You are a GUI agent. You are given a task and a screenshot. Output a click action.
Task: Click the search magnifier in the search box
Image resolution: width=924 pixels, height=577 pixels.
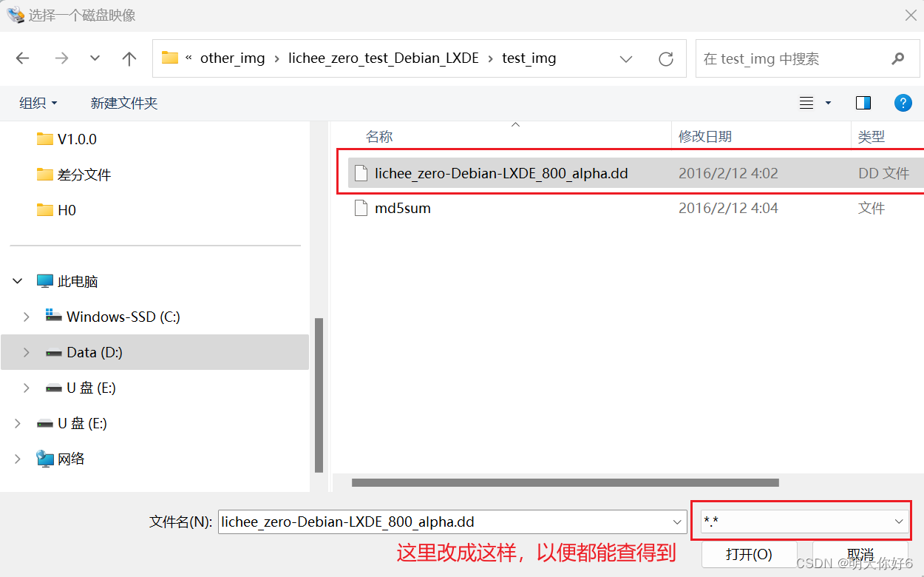click(x=897, y=58)
